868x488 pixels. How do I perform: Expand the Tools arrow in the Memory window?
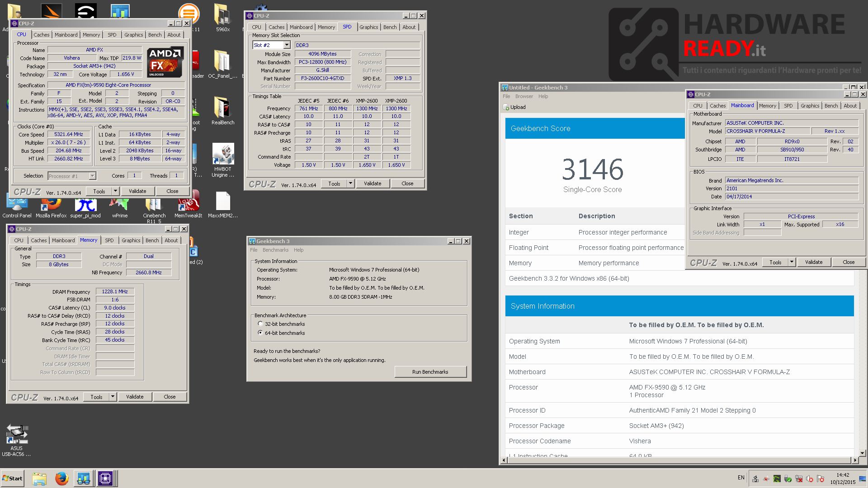coord(113,397)
